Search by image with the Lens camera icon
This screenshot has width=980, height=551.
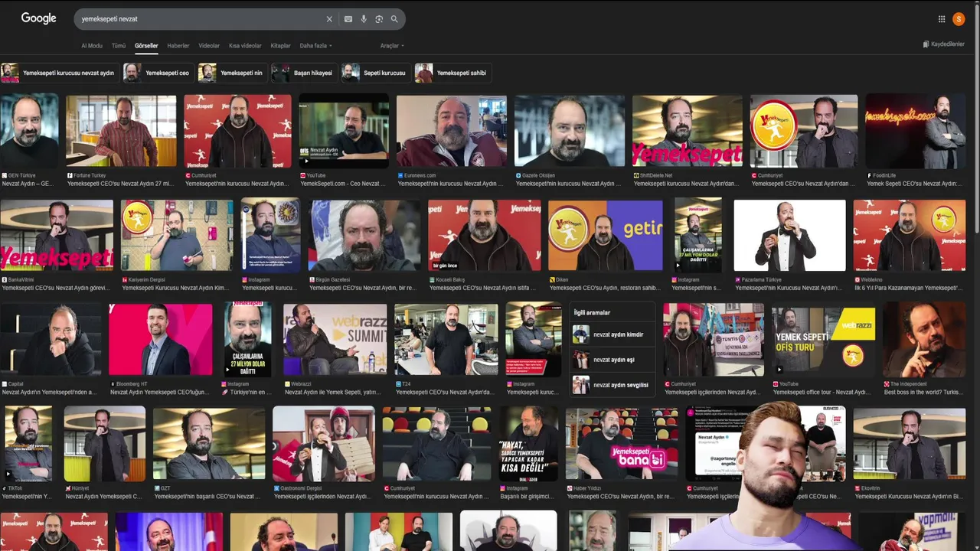379,19
